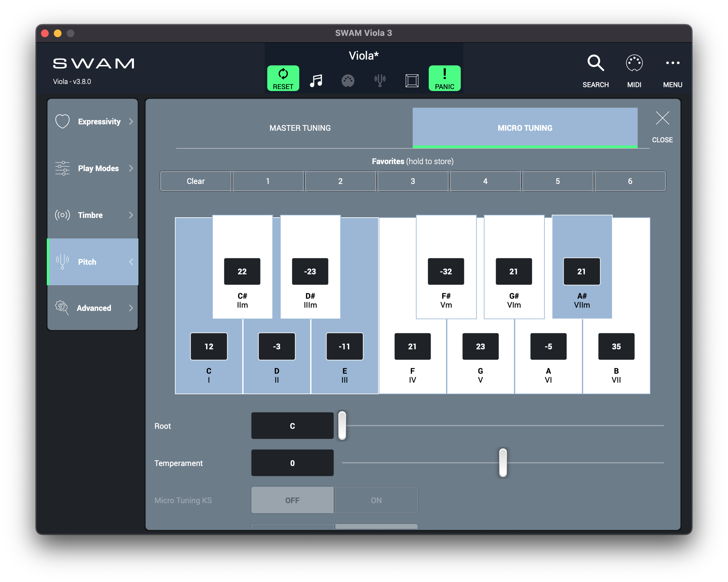728x582 pixels.
Task: Click the Temperament slider handle
Action: point(502,462)
